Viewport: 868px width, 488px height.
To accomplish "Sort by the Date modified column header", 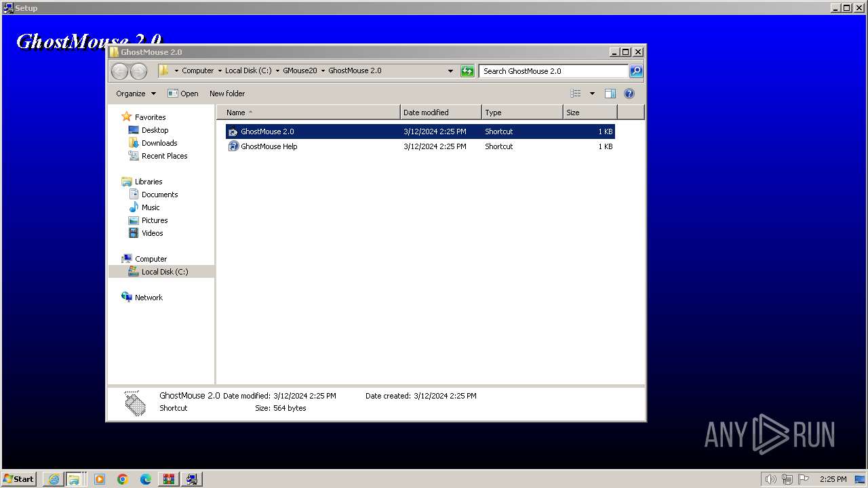I will tap(441, 113).
